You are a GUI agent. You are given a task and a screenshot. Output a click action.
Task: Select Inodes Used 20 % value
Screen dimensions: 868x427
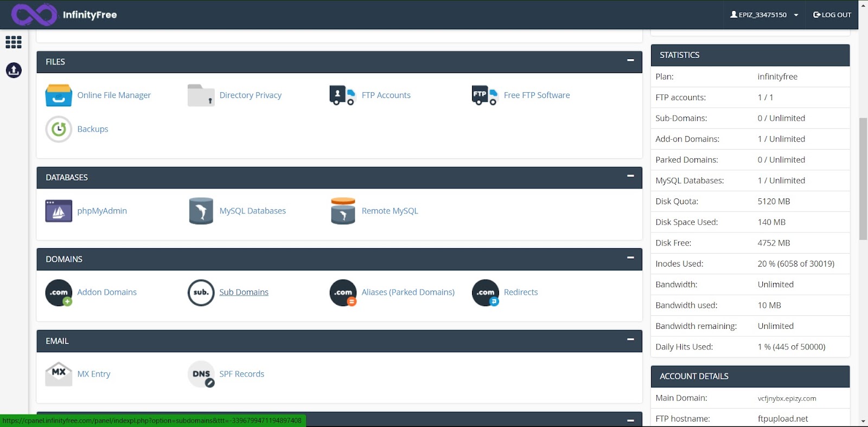(796, 264)
